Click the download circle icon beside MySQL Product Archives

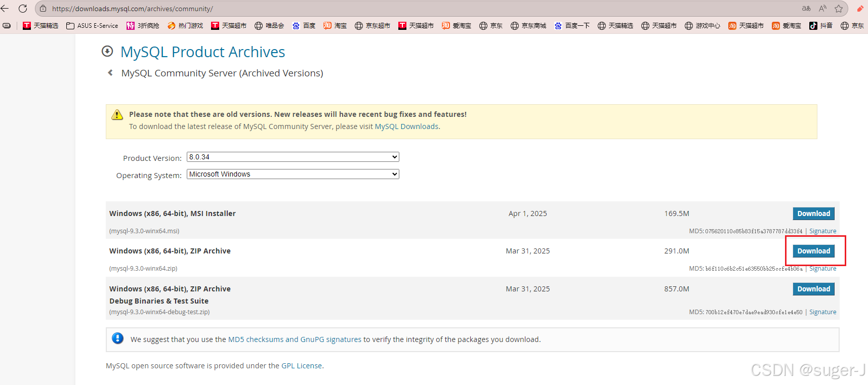107,51
